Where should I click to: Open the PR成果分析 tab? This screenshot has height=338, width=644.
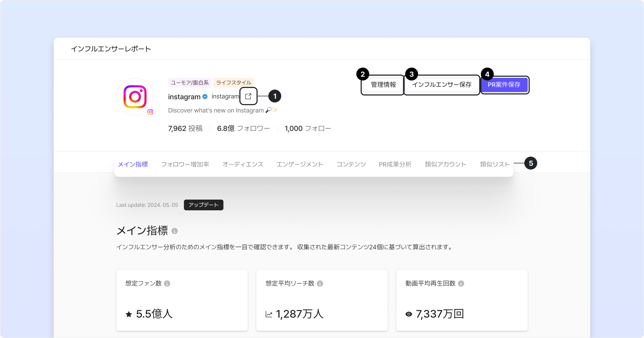pyautogui.click(x=395, y=164)
